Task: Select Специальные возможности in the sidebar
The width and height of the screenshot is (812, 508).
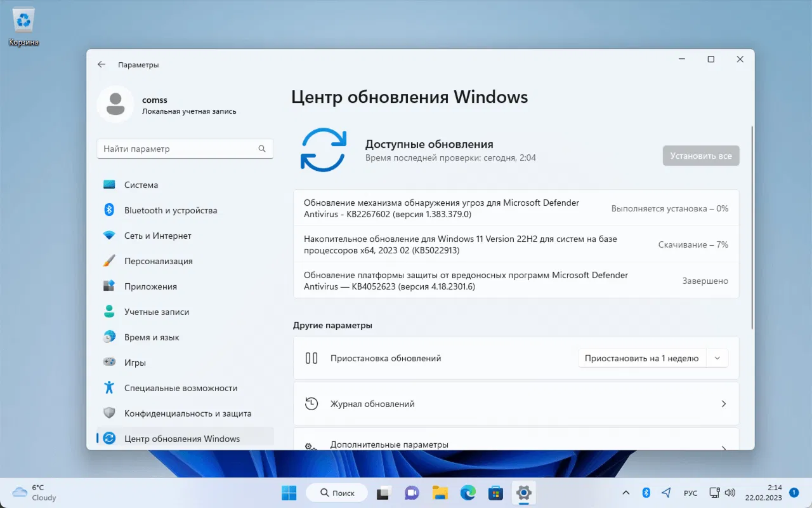Action: click(x=185, y=388)
